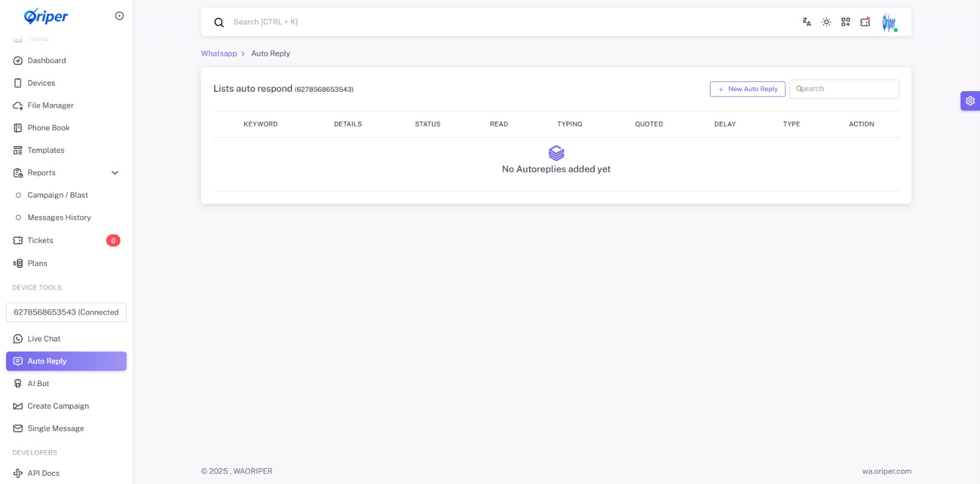Click the Phone Book icon
The image size is (980, 484).
[x=18, y=128]
